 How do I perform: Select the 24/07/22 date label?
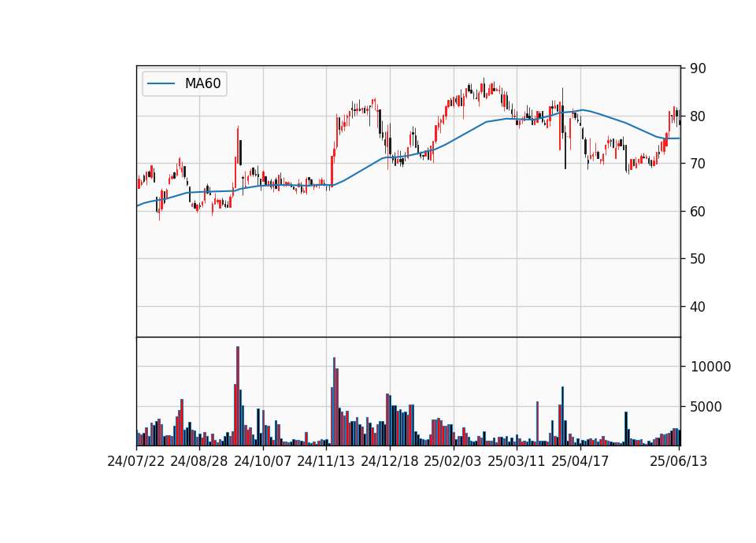point(136,461)
